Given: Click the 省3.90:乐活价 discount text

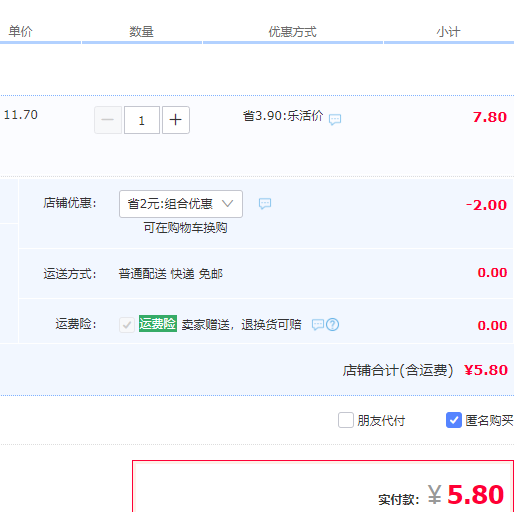Looking at the screenshot, I should click(283, 116).
